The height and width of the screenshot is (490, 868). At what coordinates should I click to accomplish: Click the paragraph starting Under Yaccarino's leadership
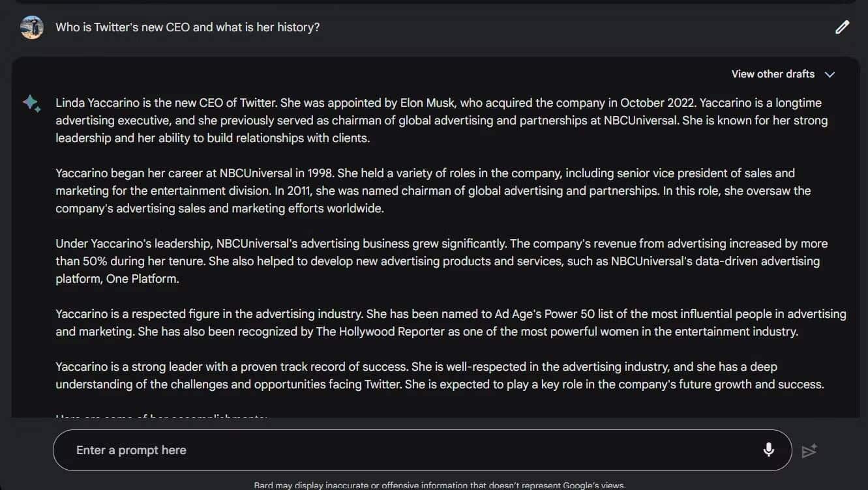[x=441, y=261]
